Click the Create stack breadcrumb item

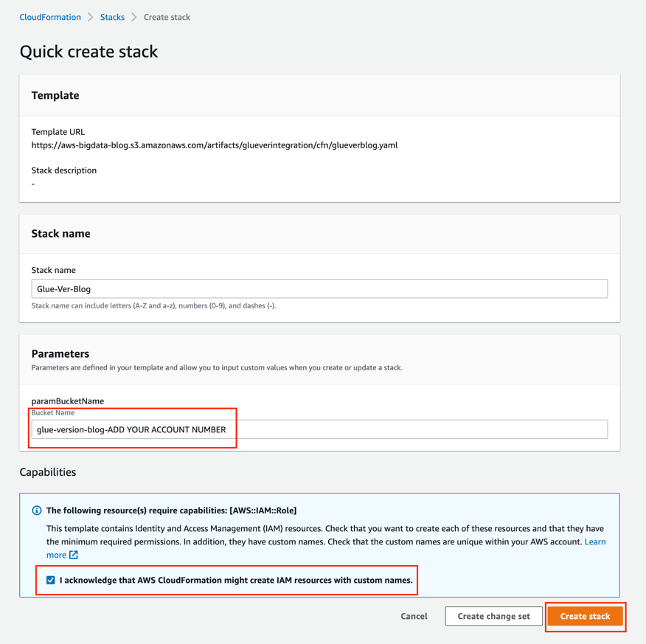point(167,17)
